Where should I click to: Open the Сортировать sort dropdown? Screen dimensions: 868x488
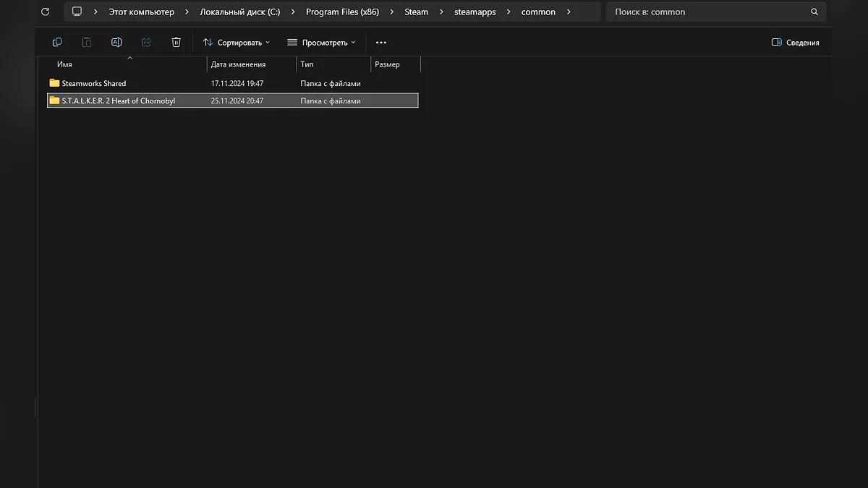click(236, 43)
